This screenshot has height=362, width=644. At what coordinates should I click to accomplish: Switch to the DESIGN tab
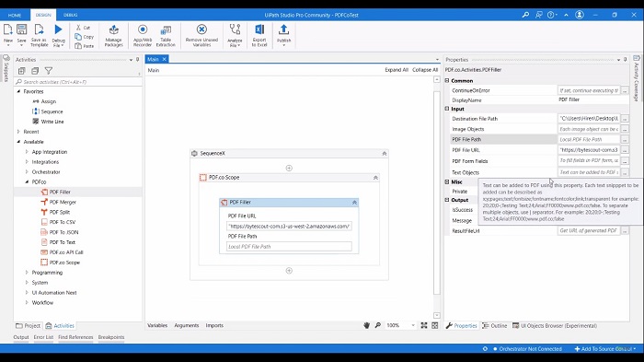pos(43,16)
